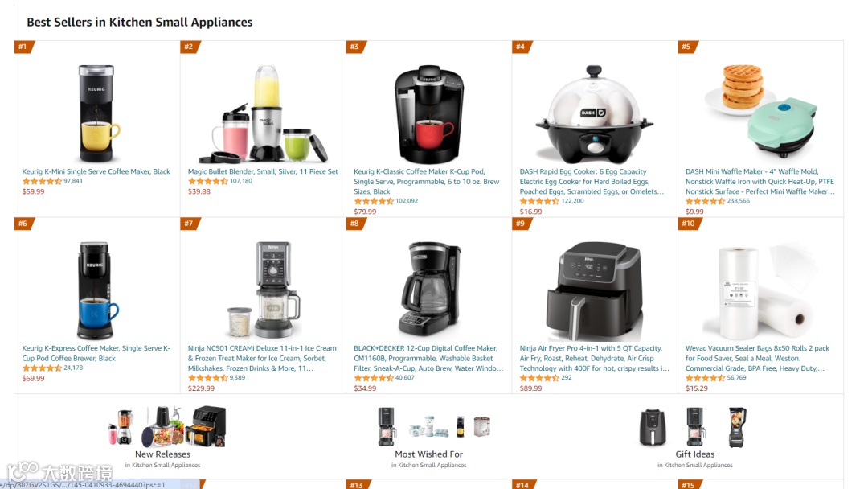Open Keurig K-Express Coffee Maker title link
The image size is (868, 489).
coord(96,353)
